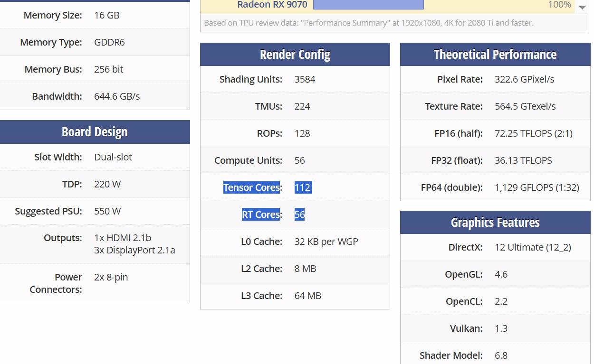
Task: Open the Radeon RX 9070 link
Action: [x=272, y=5]
